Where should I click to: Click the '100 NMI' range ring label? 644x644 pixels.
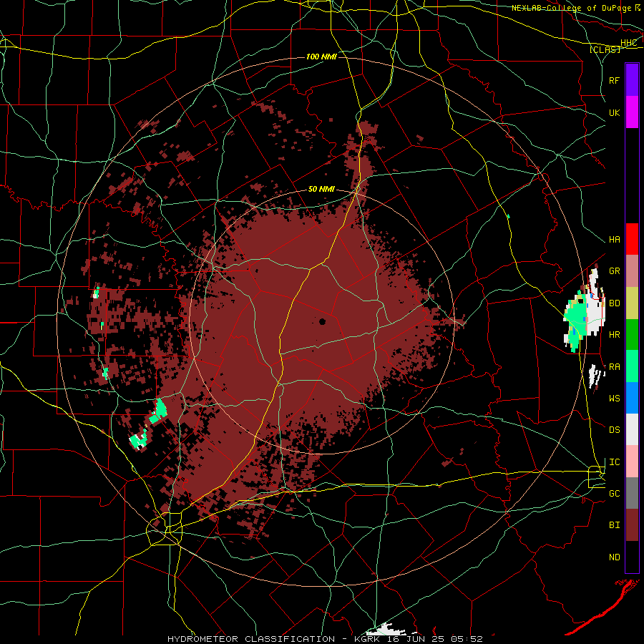321,57
